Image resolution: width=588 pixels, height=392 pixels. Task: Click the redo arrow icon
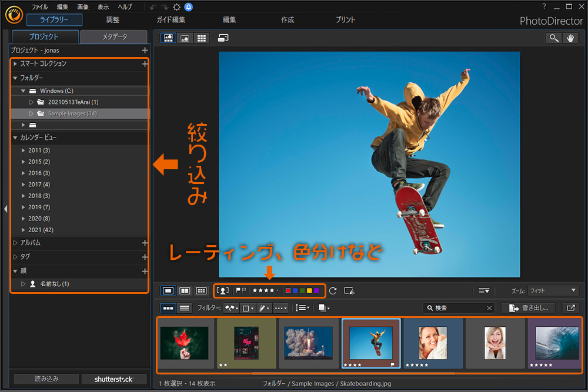pos(165,7)
